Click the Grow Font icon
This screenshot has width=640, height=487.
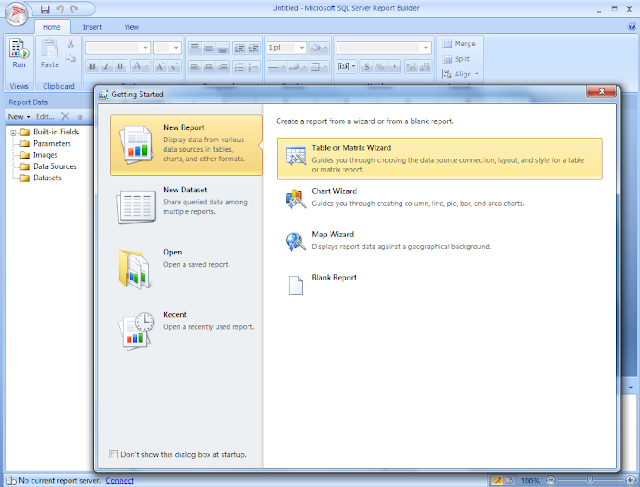160,67
